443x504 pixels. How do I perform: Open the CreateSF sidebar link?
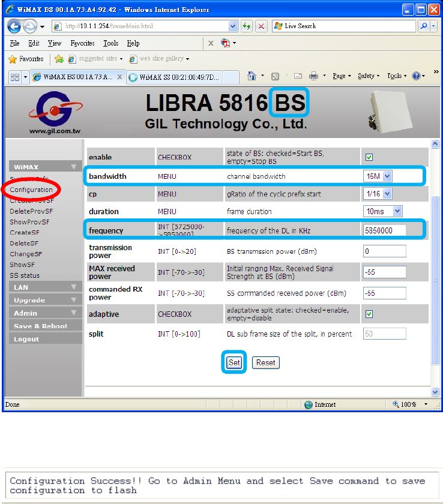[x=25, y=233]
